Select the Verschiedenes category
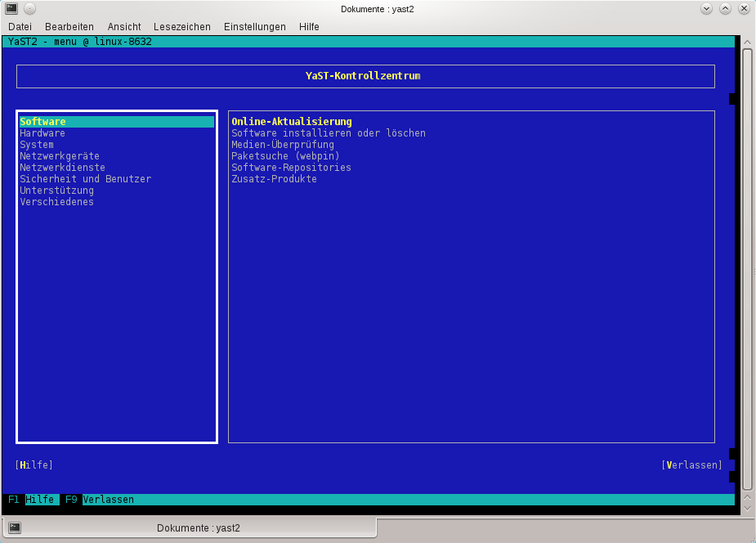The image size is (756, 543). coord(57,202)
